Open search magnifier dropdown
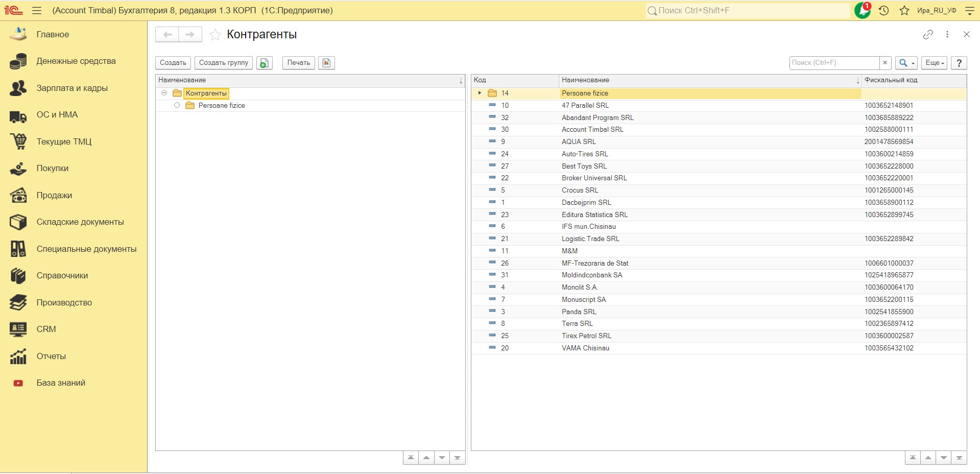 click(x=906, y=63)
